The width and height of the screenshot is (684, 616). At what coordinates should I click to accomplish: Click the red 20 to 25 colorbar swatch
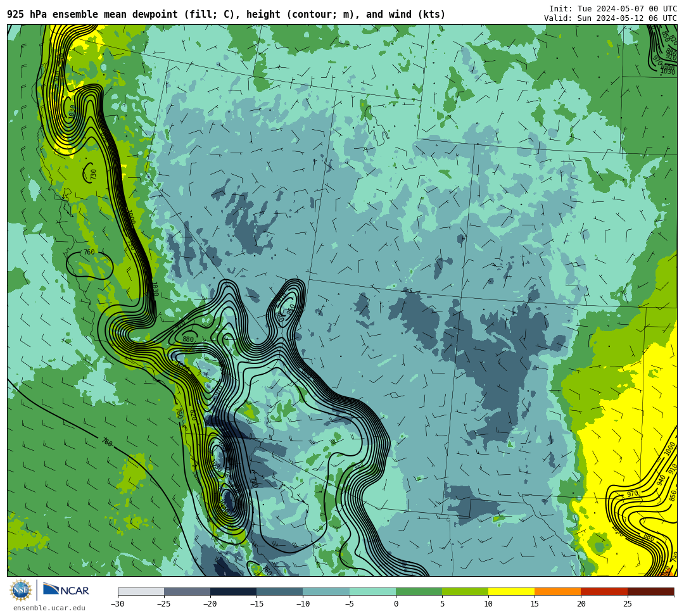point(604,591)
